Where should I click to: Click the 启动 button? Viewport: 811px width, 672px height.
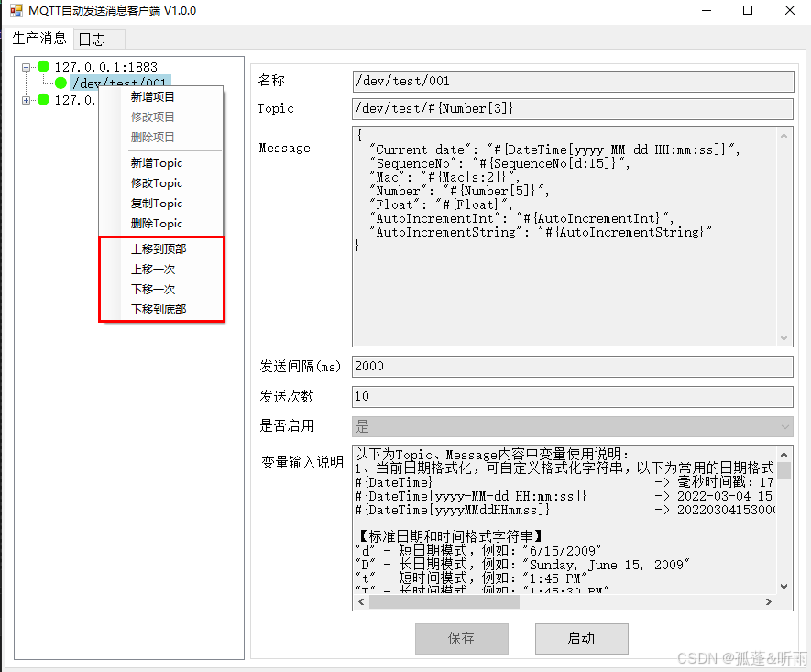pos(581,638)
